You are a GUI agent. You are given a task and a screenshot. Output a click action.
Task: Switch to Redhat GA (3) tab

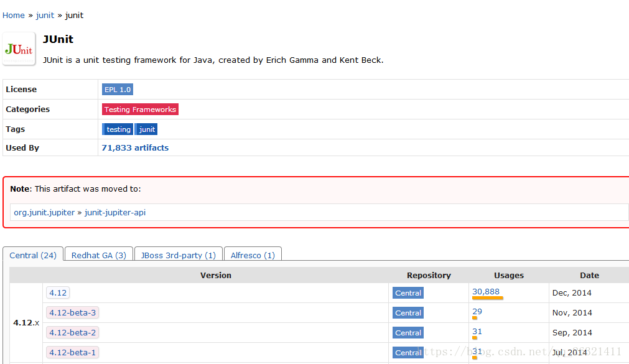[99, 255]
